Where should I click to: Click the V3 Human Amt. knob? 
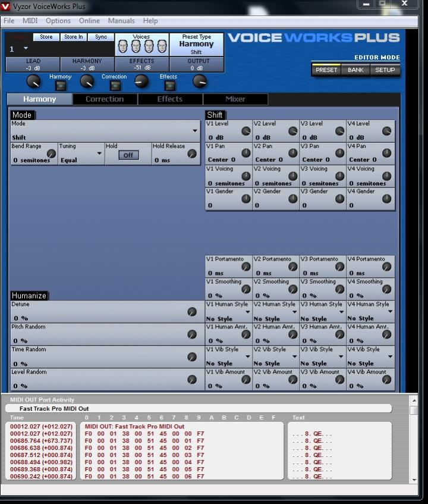tap(339, 334)
